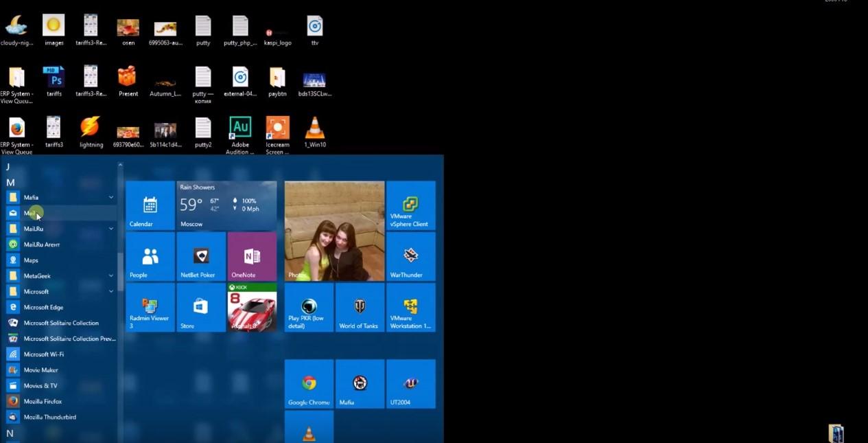Image resolution: width=868 pixels, height=443 pixels.
Task: Click the app list scrollbar
Action: [120, 271]
